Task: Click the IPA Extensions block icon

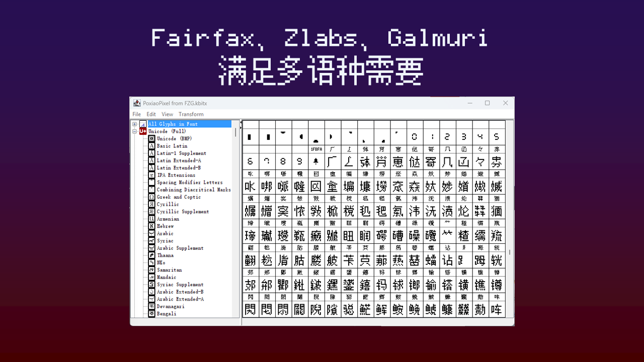Action: (151, 175)
